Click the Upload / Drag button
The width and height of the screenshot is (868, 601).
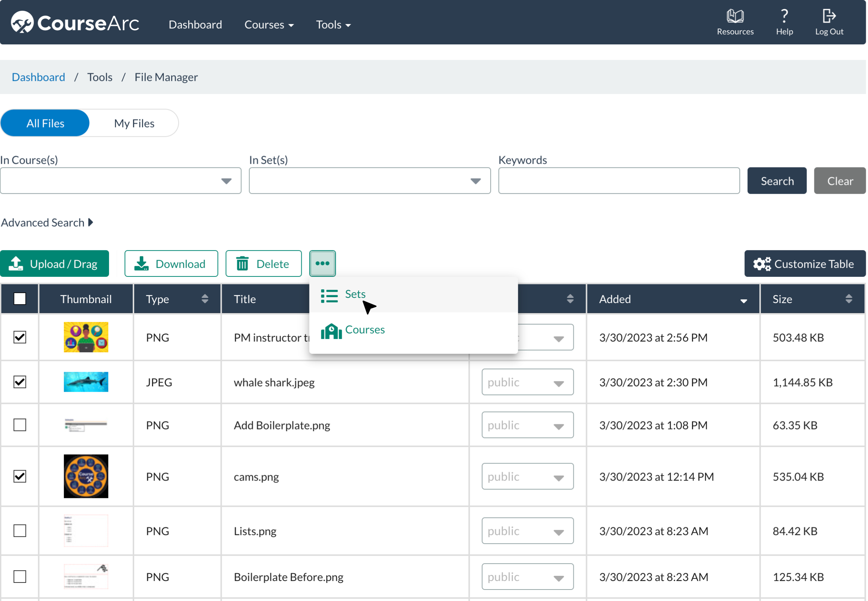[x=55, y=264]
